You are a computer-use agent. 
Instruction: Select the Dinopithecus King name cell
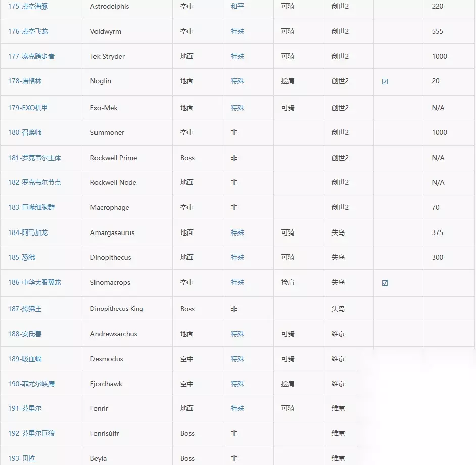[127, 309]
